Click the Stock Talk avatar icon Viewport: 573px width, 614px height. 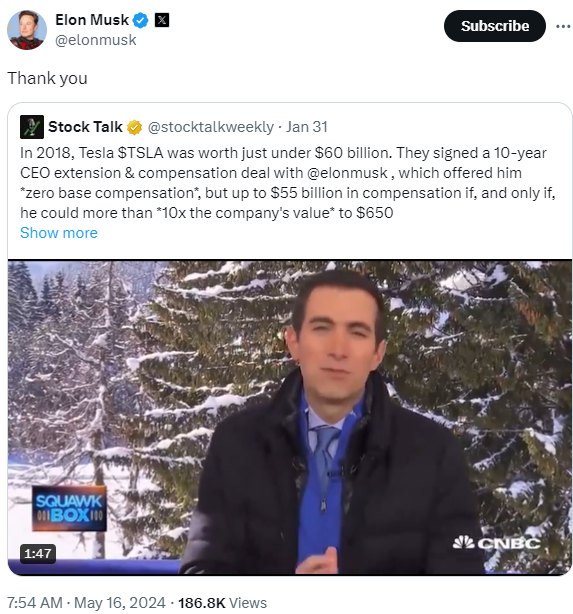[x=32, y=127]
